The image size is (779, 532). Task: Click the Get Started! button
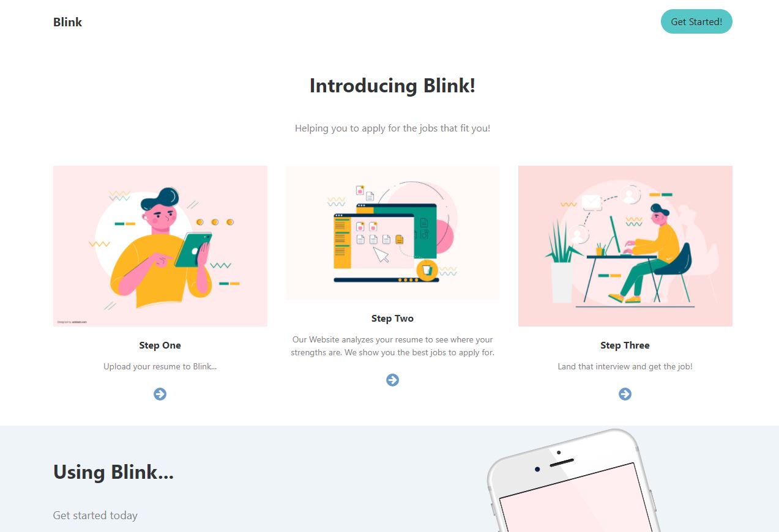(x=696, y=21)
